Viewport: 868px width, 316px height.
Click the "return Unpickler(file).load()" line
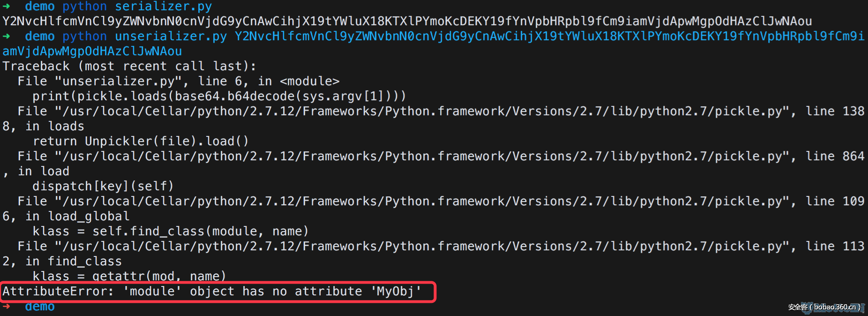141,141
